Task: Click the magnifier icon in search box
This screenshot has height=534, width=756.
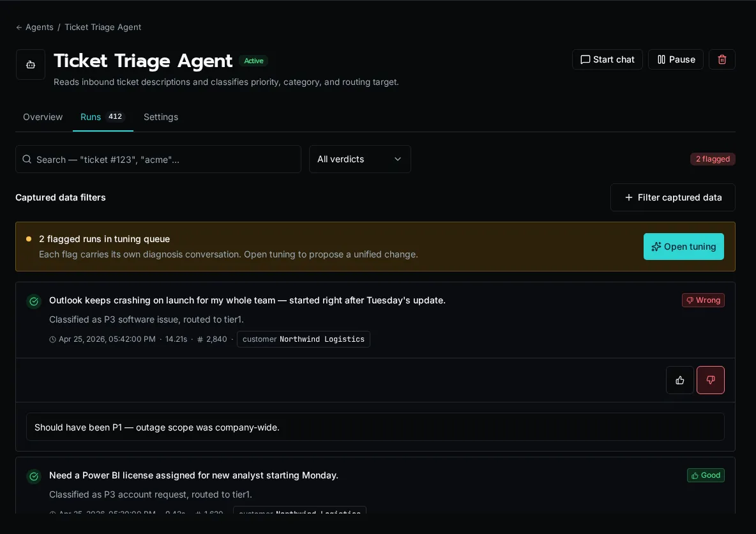Action: pyautogui.click(x=27, y=159)
